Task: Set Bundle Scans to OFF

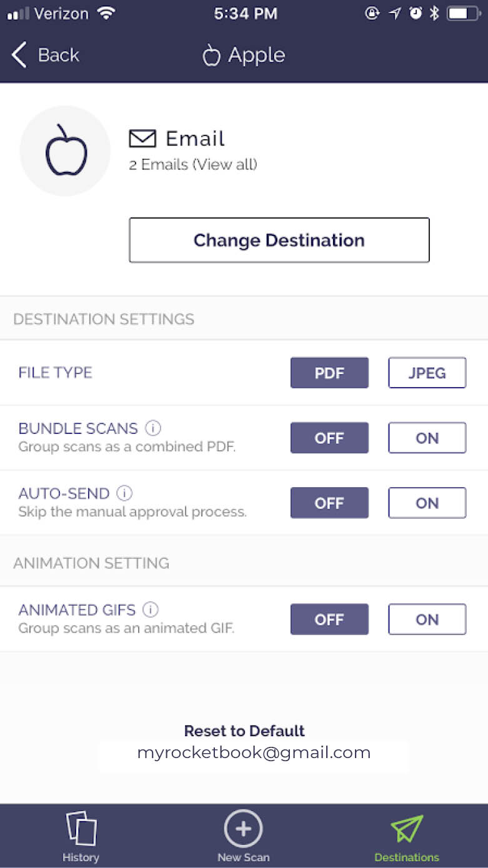Action: (329, 438)
